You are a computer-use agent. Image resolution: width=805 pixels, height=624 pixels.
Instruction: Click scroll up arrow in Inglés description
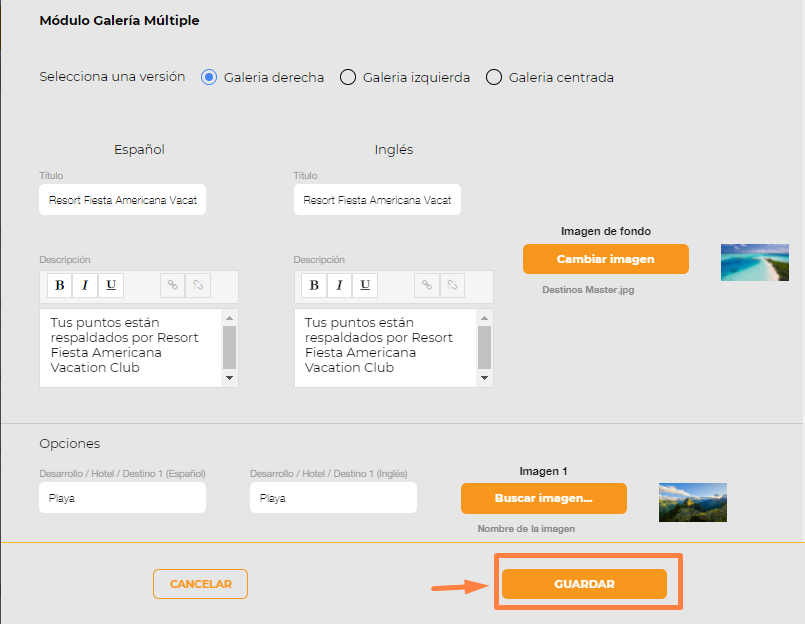click(x=484, y=318)
